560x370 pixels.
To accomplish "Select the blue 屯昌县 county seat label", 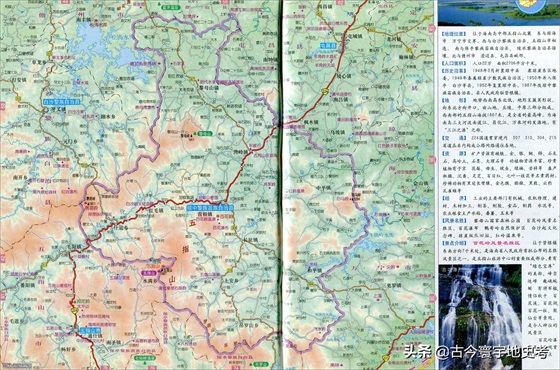I will [328, 46].
